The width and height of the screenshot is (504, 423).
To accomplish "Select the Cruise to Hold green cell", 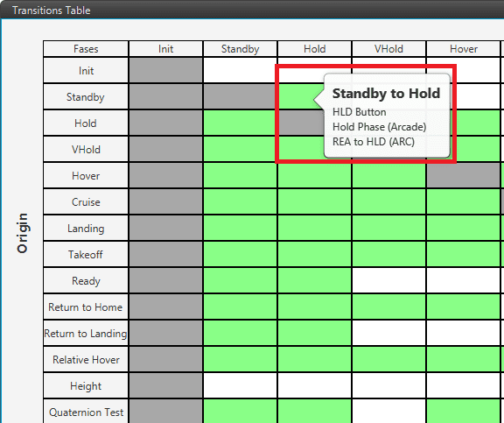I will (x=315, y=202).
